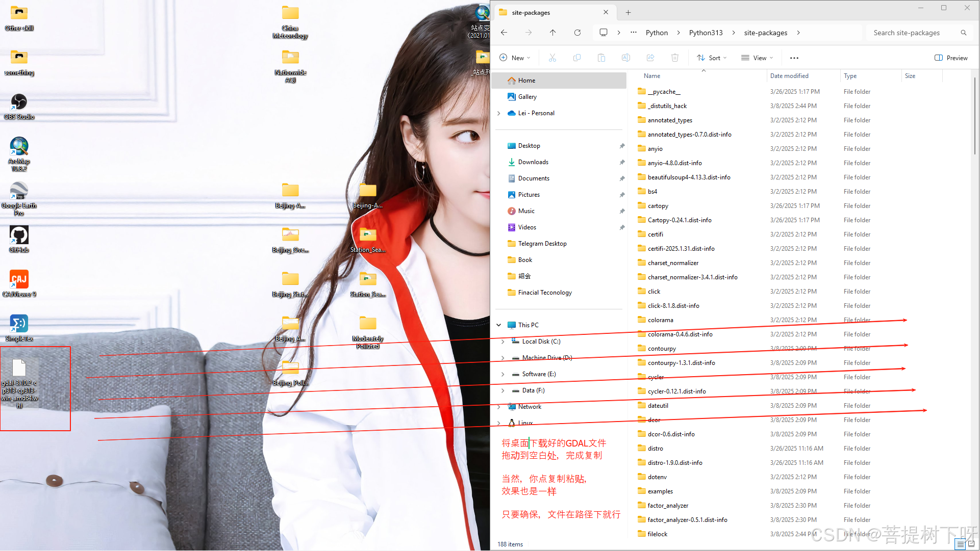Collapse the This PC tree node
This screenshot has width=980, height=551.
pyautogui.click(x=498, y=325)
